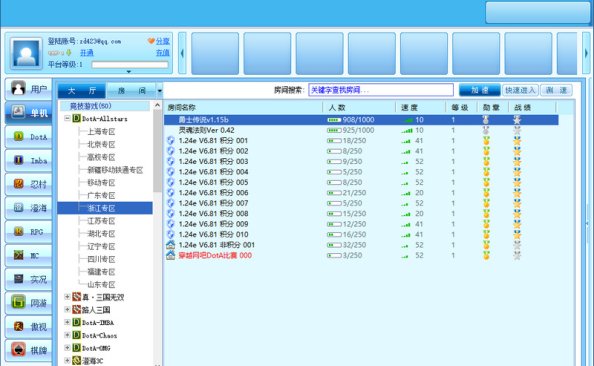594x366 pixels.
Task: Select 上海专区 in the tree
Action: [x=101, y=131]
